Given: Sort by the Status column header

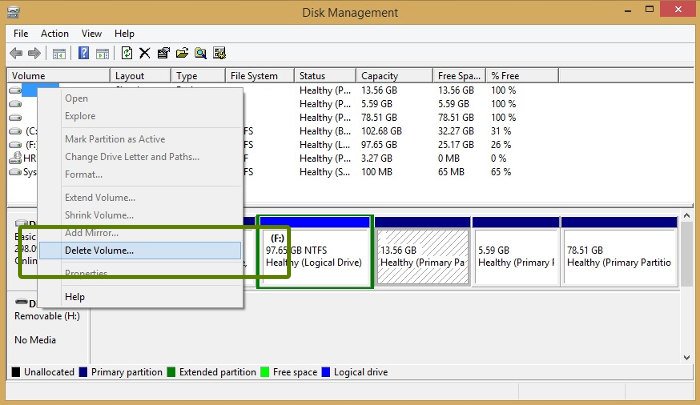Looking at the screenshot, I should coord(325,75).
